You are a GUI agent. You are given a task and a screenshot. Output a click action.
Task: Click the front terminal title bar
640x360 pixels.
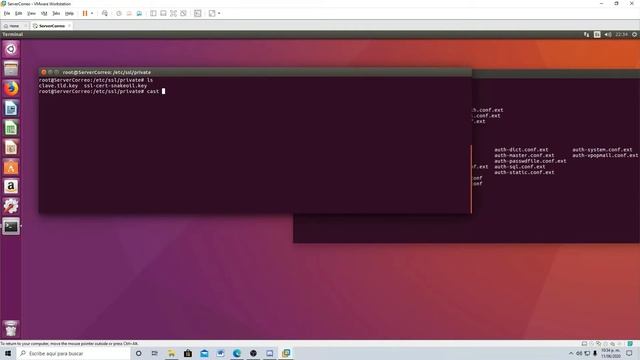[x=255, y=72]
